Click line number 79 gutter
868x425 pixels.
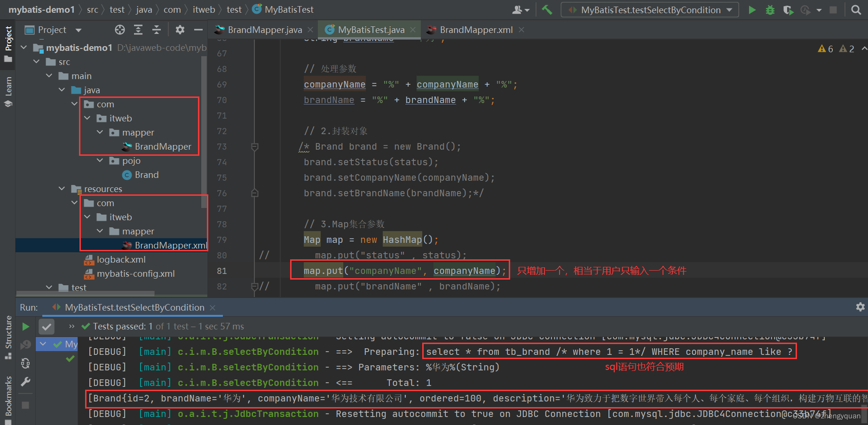coord(222,240)
